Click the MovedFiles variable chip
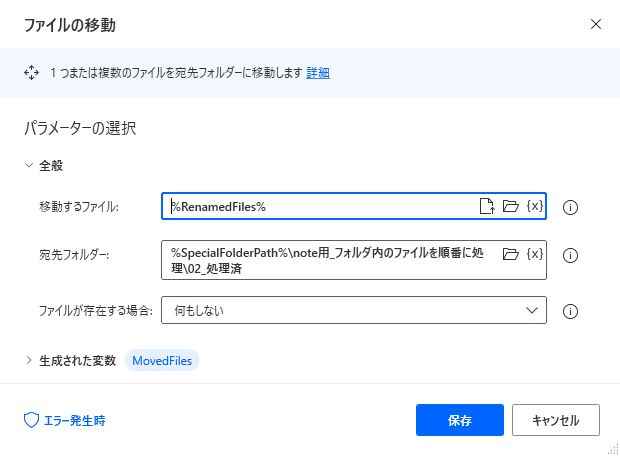Viewport: 620px width, 456px height. [x=162, y=360]
